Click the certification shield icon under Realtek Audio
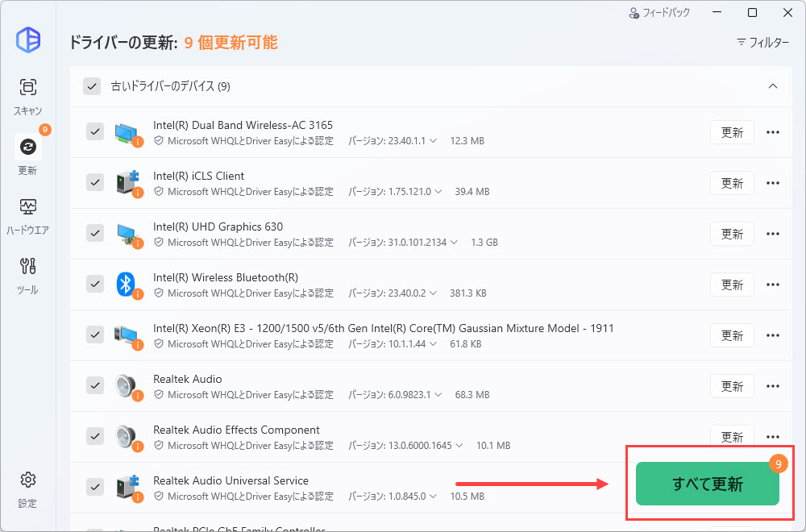This screenshot has width=806, height=532. 159,395
